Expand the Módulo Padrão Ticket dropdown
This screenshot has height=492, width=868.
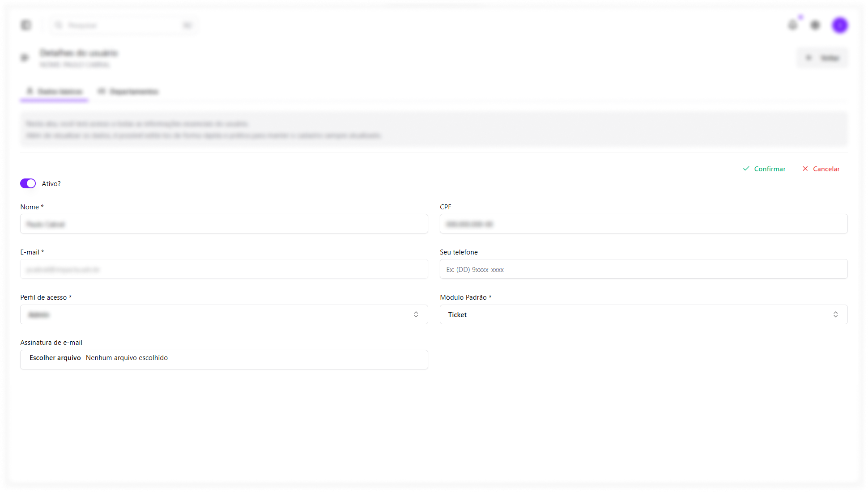pyautogui.click(x=643, y=314)
